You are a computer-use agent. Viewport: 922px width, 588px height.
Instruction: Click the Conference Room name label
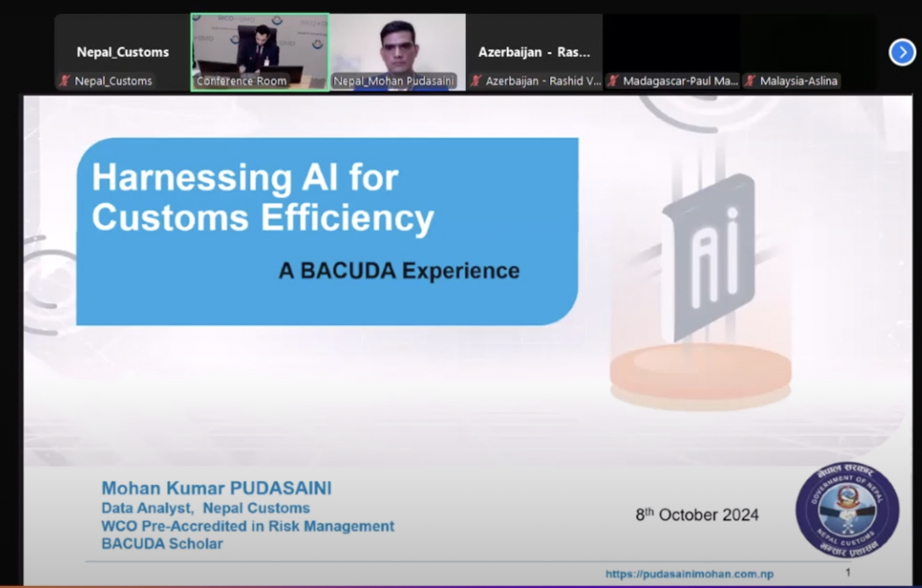click(241, 81)
